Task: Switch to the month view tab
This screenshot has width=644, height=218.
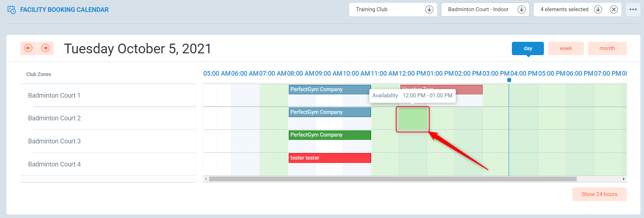Action: [x=607, y=48]
